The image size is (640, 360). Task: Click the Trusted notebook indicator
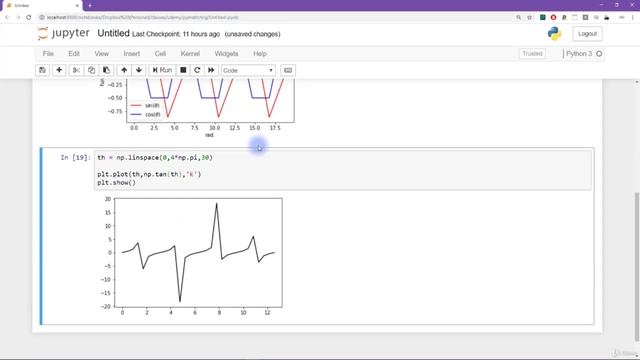[x=532, y=53]
